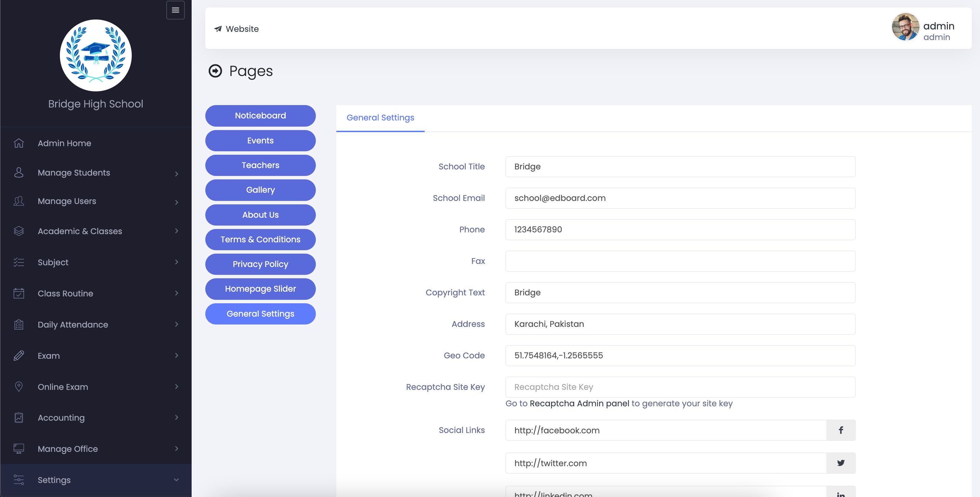Click into the Fax input field
This screenshot has width=980, height=497.
680,261
